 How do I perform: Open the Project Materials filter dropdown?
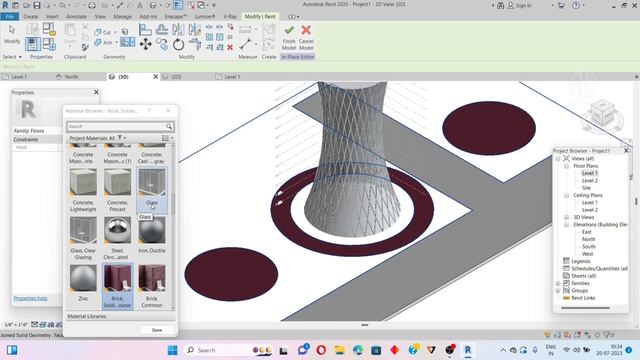point(122,138)
